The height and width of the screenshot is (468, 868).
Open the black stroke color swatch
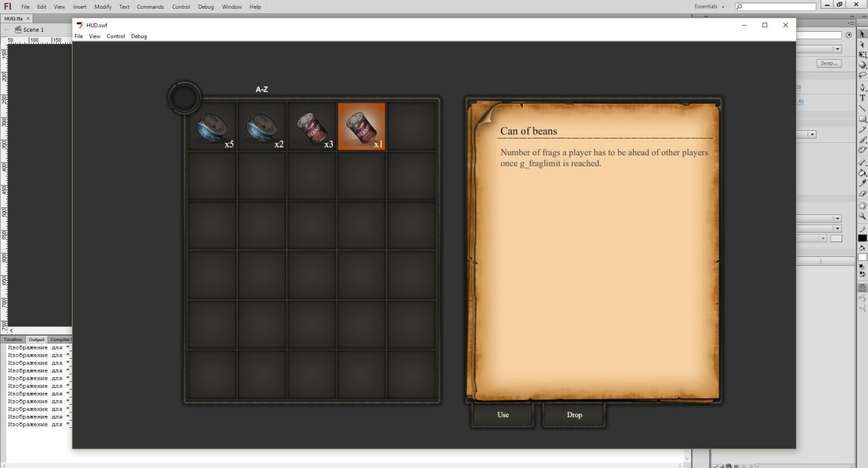pos(863,238)
